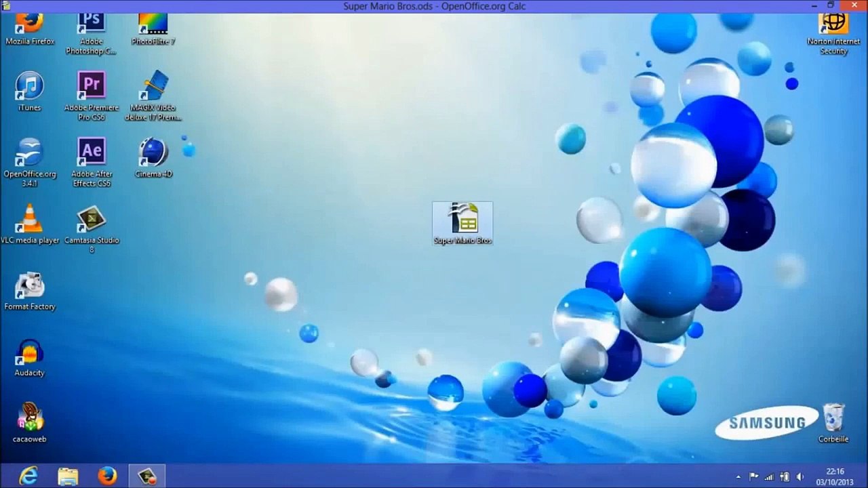The width and height of the screenshot is (868, 488).
Task: Open the PhotoFiltre 7 desktop shortcut
Action: 153,30
